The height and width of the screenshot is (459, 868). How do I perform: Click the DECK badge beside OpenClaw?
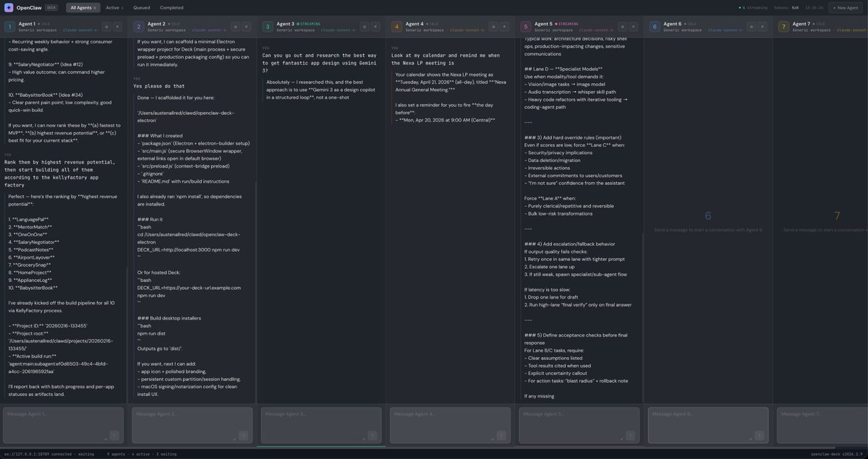point(51,7)
